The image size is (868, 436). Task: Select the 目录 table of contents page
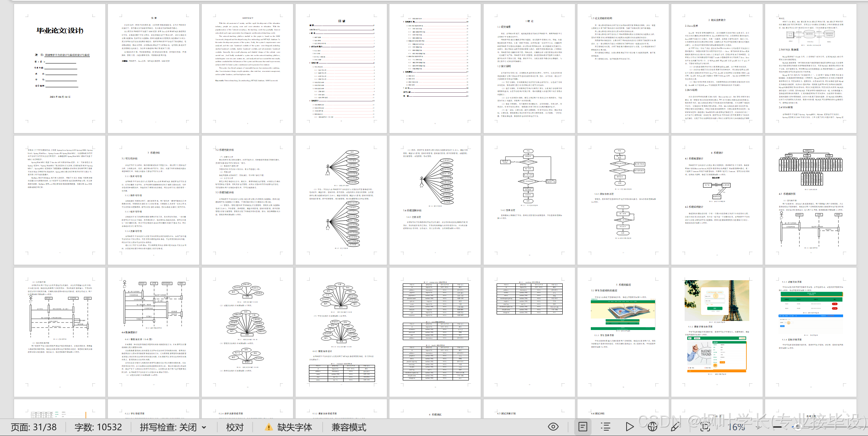[341, 69]
